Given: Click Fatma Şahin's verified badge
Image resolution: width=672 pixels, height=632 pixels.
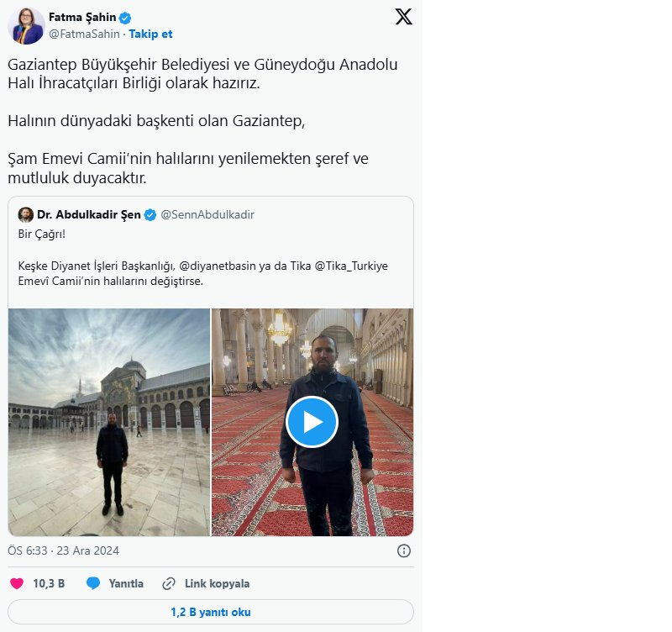Looking at the screenshot, I should tap(125, 18).
